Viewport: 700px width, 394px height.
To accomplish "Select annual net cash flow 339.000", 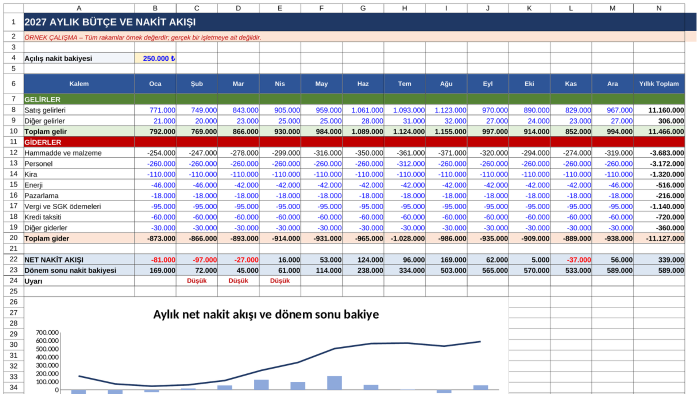I will 659,259.
